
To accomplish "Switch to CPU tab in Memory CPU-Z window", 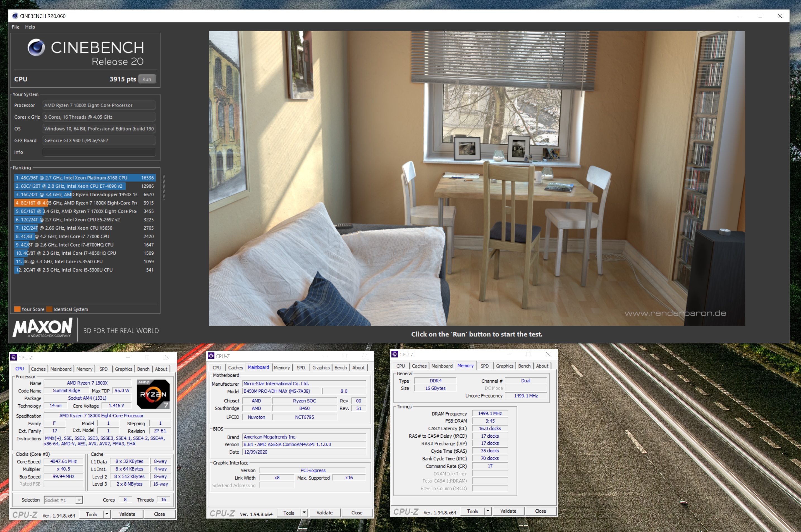I will click(400, 366).
